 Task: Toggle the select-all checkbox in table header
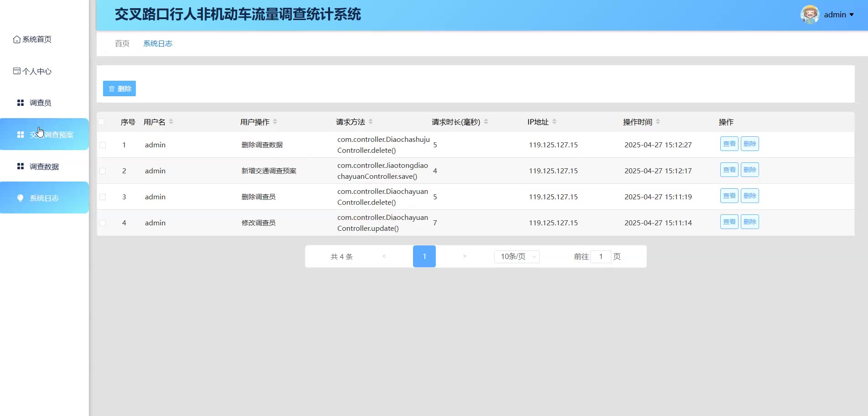tap(101, 122)
